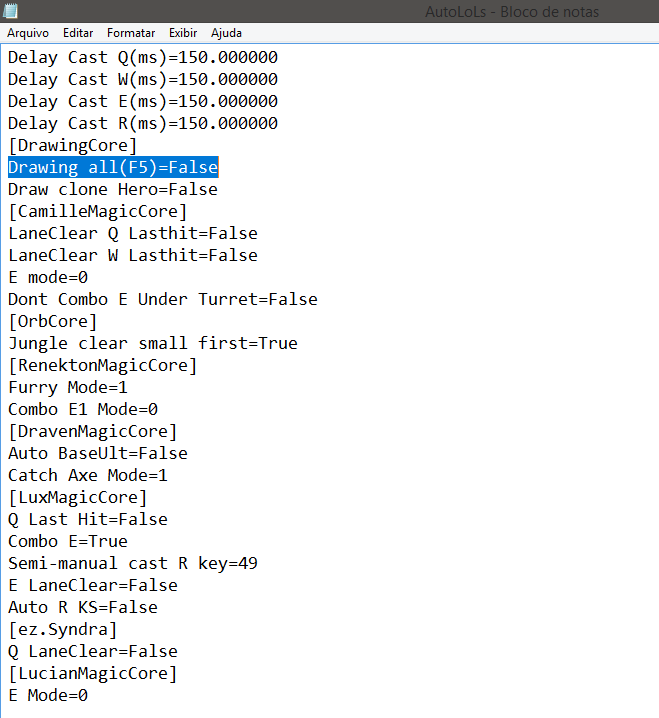Click 'Jungle clear small first=True' line
This screenshot has width=659, height=718.
(x=153, y=343)
